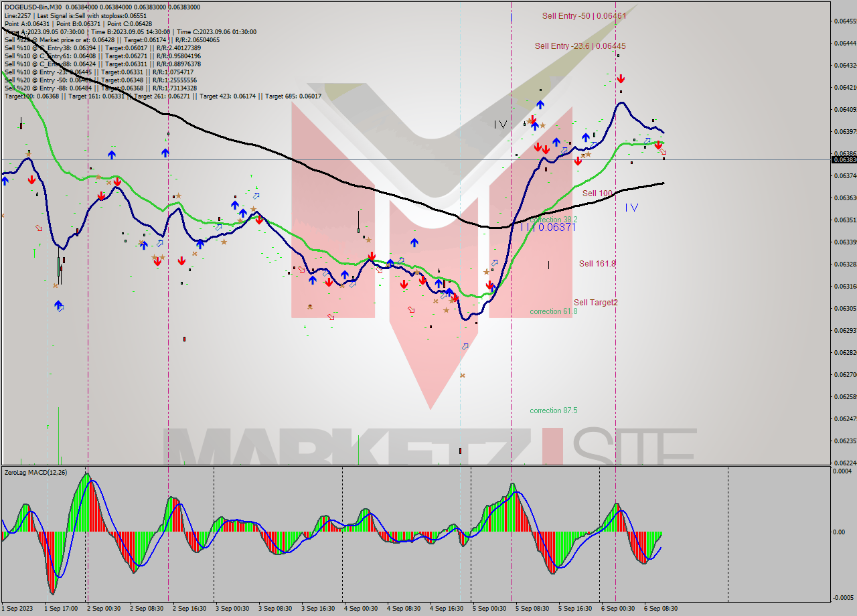
Task: Select the 'I I I 0.06371' wave label
Action: point(548,228)
